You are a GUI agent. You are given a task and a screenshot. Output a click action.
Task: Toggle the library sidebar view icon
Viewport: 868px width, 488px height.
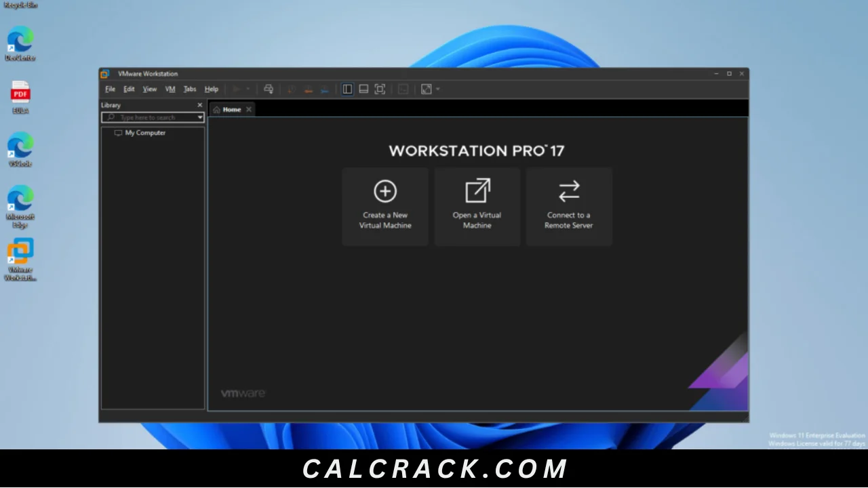347,89
